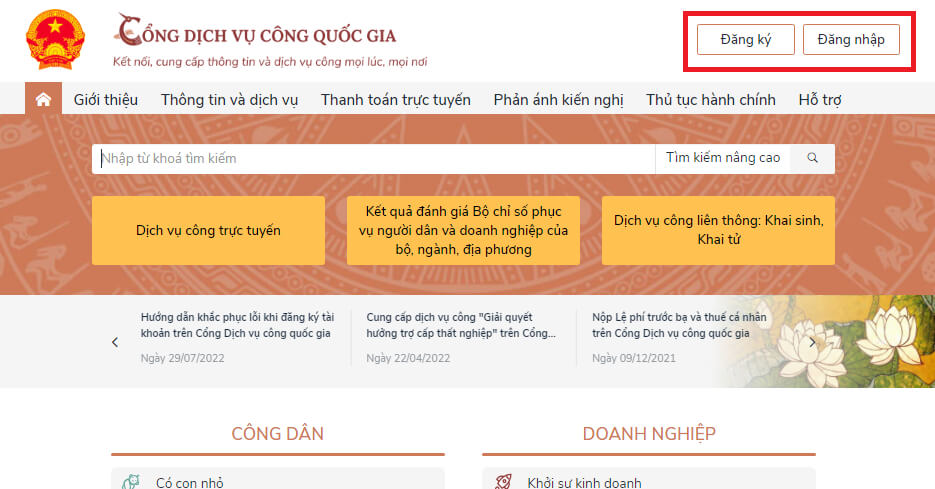Click the Đăng nhập button
The width and height of the screenshot is (935, 489).
tap(851, 39)
